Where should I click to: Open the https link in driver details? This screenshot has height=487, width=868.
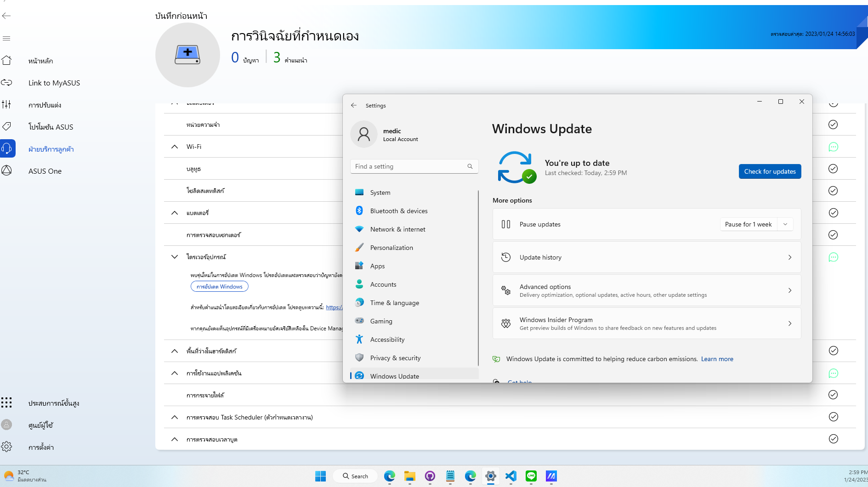[x=334, y=307]
